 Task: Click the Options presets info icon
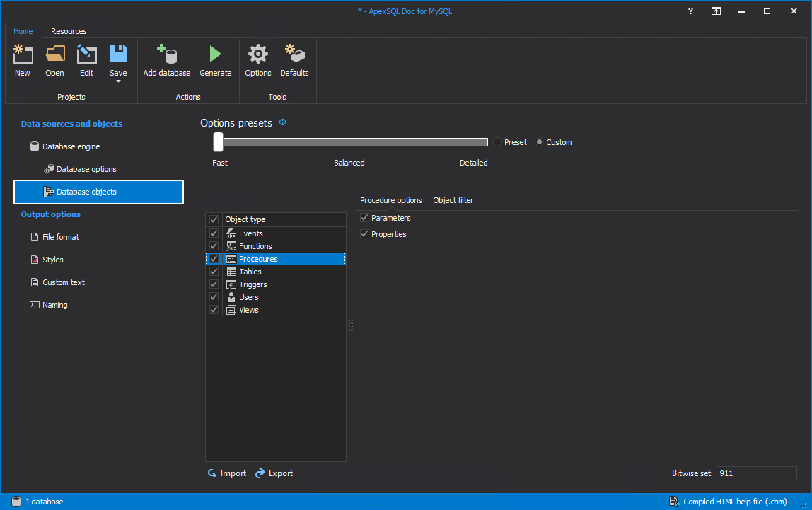[282, 122]
